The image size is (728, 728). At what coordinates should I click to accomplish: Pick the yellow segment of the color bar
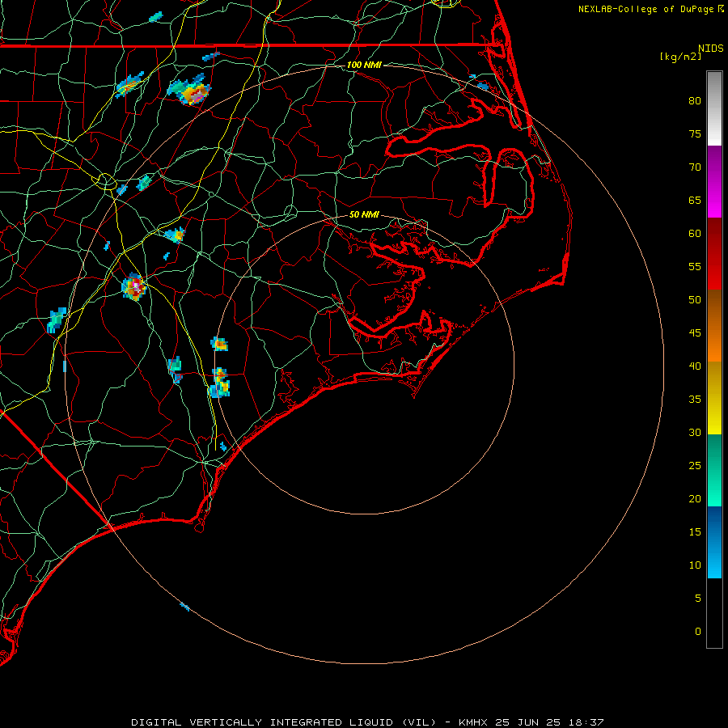click(714, 398)
